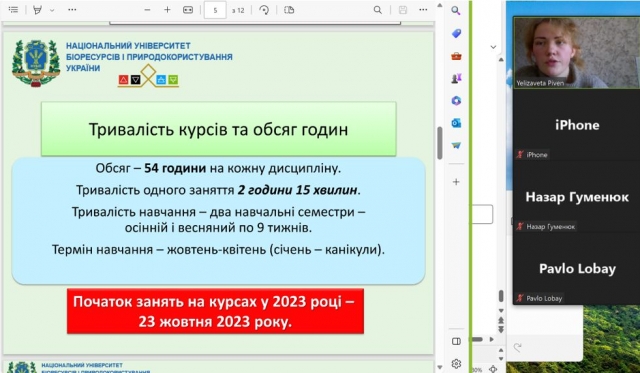Click the muted mic icon for Назар Гуменюк
Viewport: 640px width, 373px height.
520,226
